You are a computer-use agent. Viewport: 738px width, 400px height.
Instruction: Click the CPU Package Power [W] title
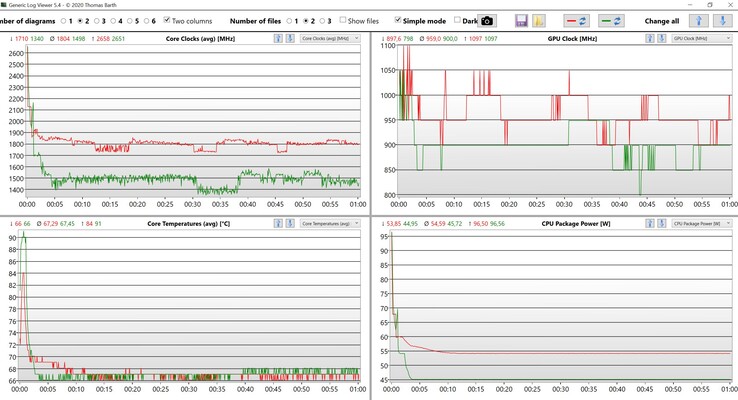[x=576, y=224]
